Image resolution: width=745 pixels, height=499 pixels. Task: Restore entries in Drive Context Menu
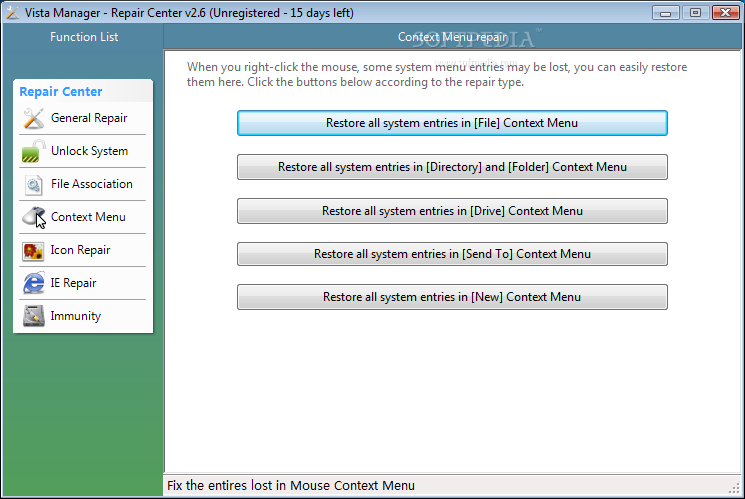pyautogui.click(x=452, y=211)
